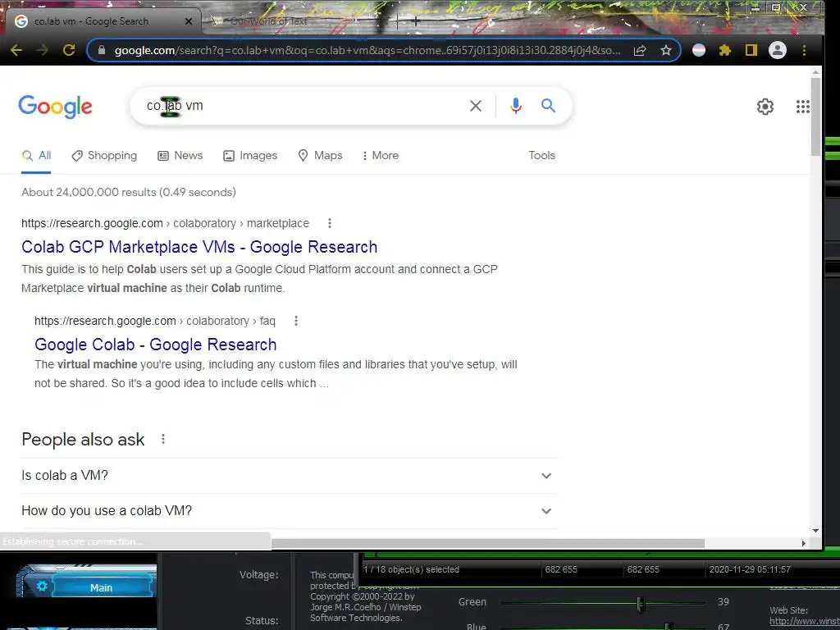Go back using Chrome's back arrow

click(x=16, y=50)
